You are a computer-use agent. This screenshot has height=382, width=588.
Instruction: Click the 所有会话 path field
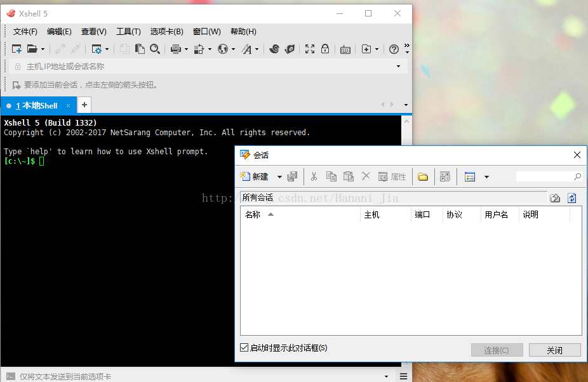pyautogui.click(x=394, y=197)
